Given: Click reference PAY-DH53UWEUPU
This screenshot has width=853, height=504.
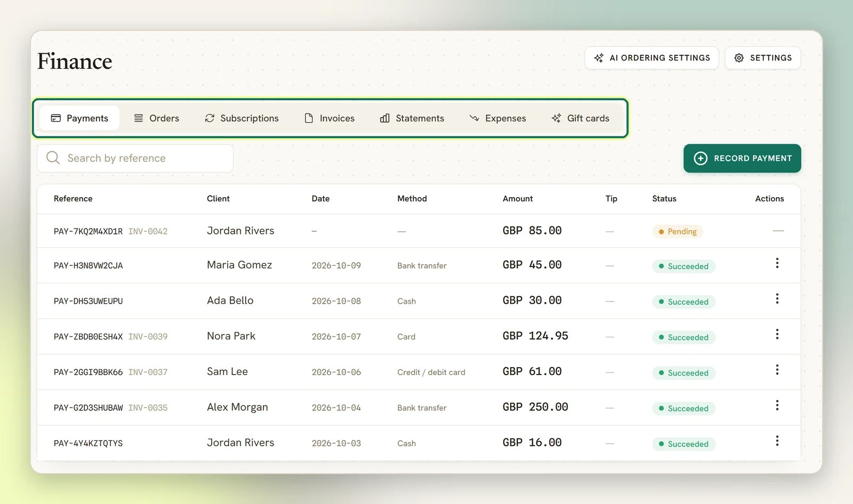Looking at the screenshot, I should coord(88,301).
